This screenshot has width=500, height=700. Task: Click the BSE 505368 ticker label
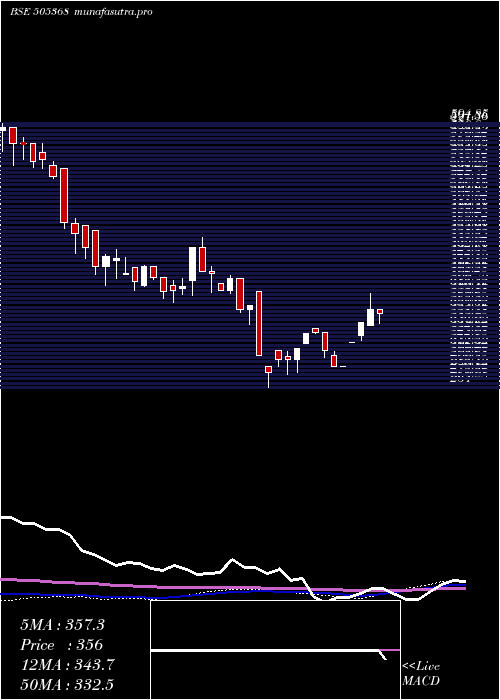(39, 12)
